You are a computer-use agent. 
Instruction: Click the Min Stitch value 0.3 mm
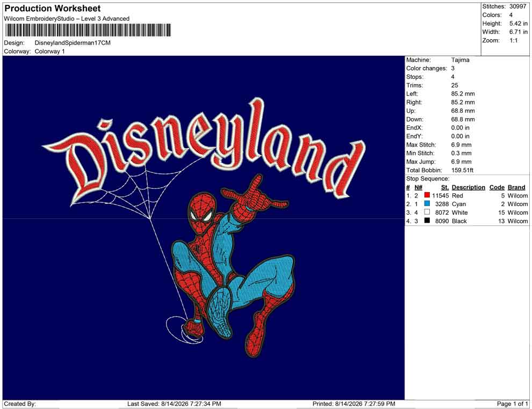[462, 153]
